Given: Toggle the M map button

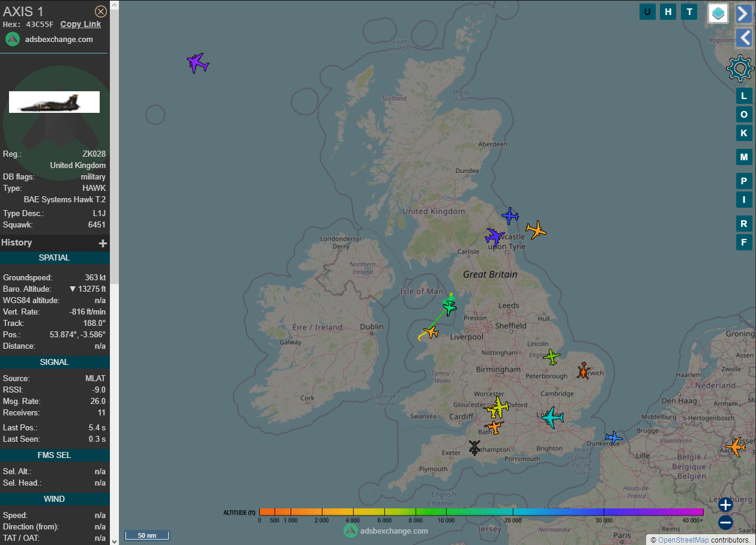Looking at the screenshot, I should 744,157.
